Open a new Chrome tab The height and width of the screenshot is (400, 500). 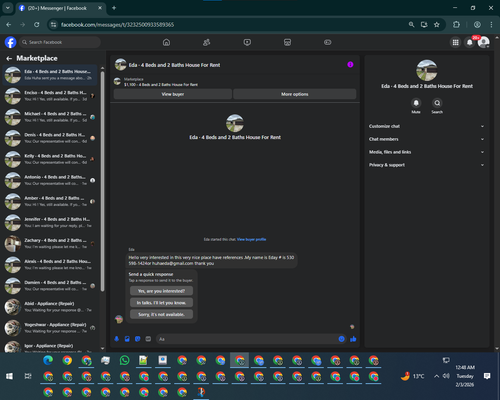click(x=114, y=8)
